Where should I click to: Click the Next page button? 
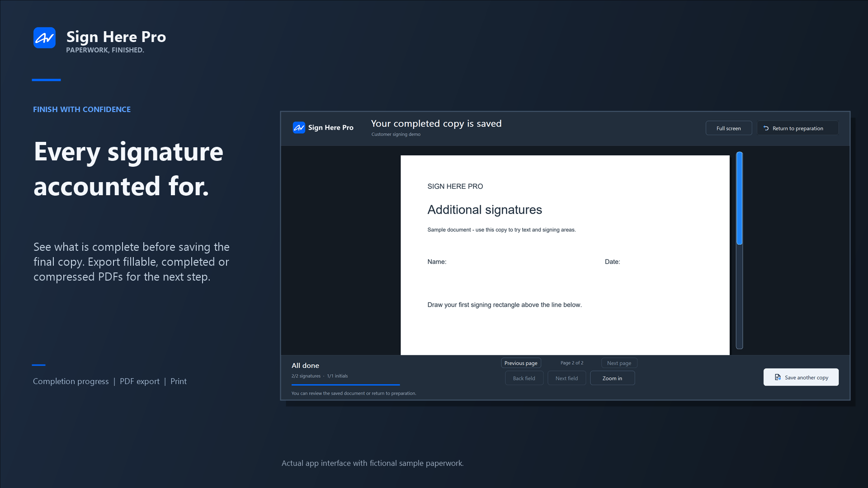tap(619, 363)
